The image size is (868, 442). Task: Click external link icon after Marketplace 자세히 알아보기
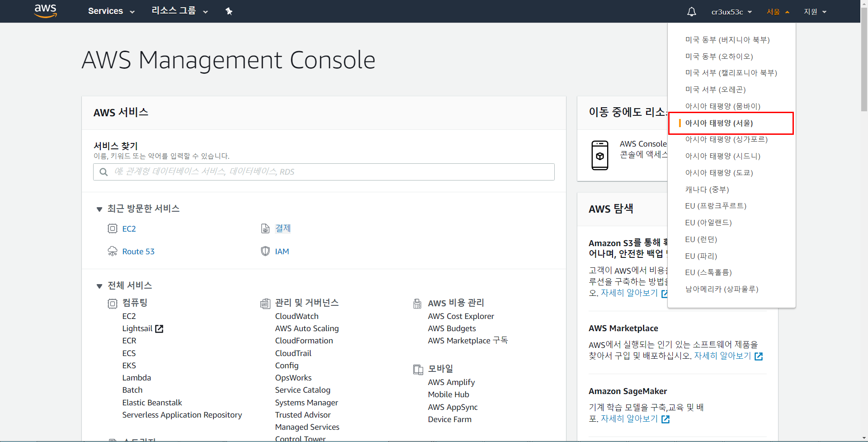(x=759, y=356)
